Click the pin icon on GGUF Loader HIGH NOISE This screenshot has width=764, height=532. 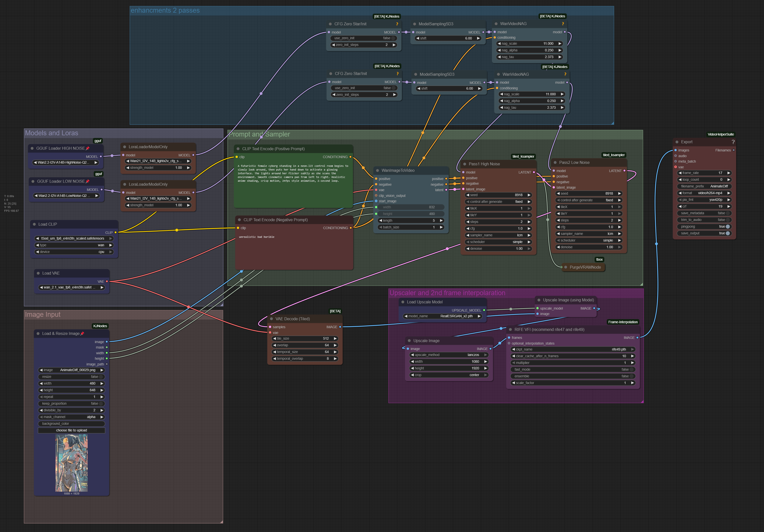click(88, 148)
